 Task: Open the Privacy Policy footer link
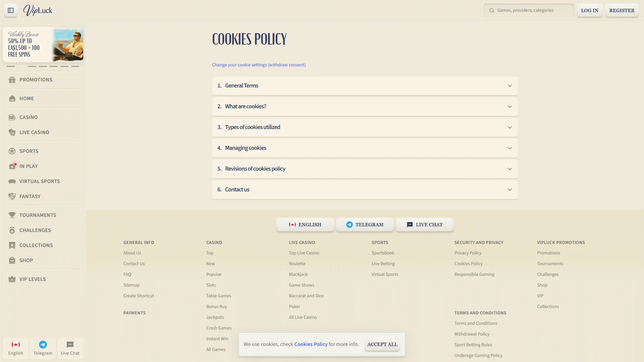point(468,253)
